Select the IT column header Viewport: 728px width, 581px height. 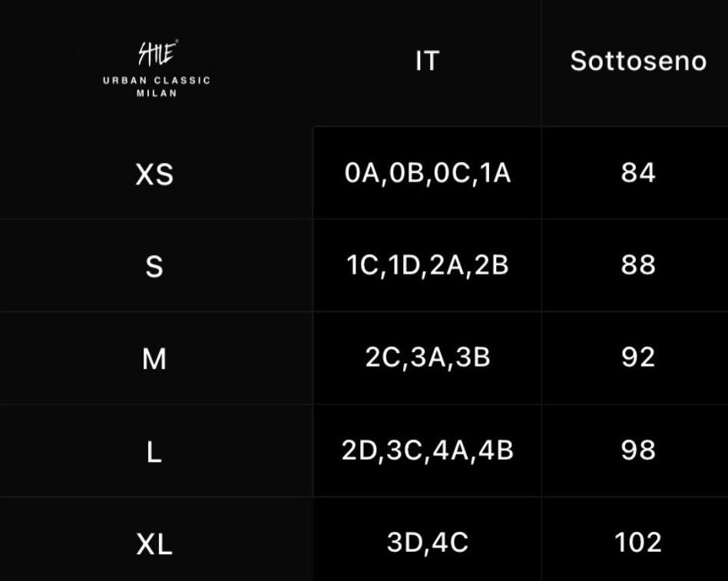pos(427,61)
